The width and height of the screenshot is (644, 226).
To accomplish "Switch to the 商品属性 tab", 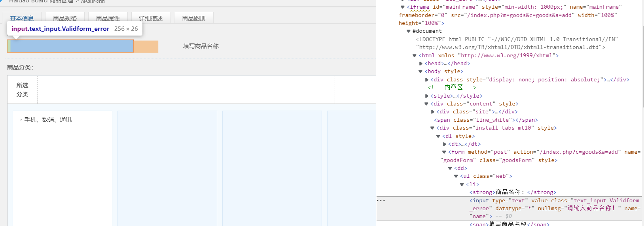I will (108, 18).
